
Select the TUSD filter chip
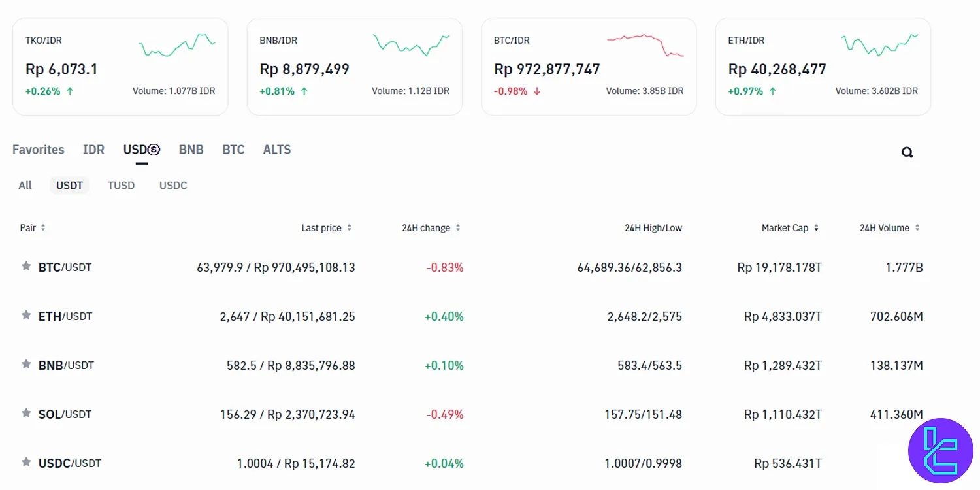(x=121, y=186)
